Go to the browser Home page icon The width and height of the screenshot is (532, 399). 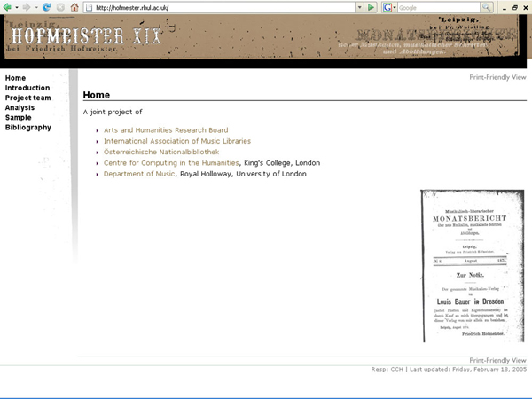click(74, 7)
